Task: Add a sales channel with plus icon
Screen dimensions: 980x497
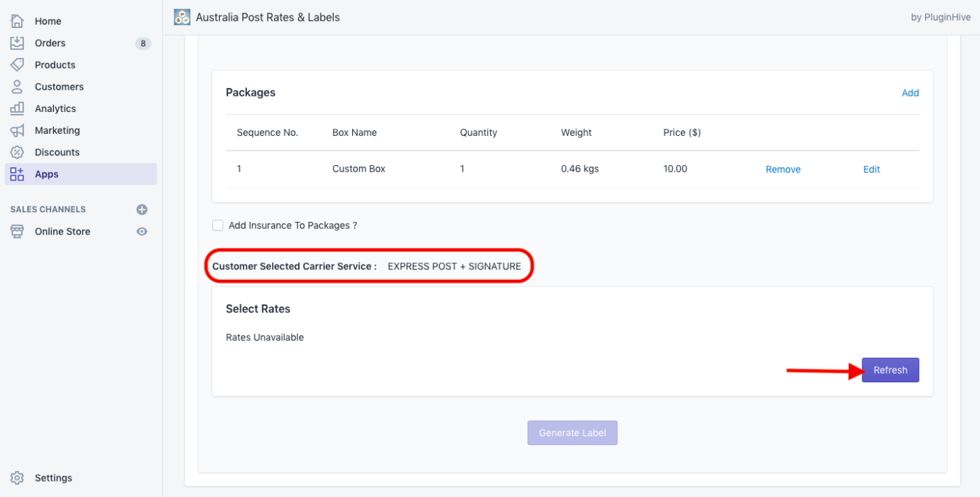Action: click(x=142, y=209)
